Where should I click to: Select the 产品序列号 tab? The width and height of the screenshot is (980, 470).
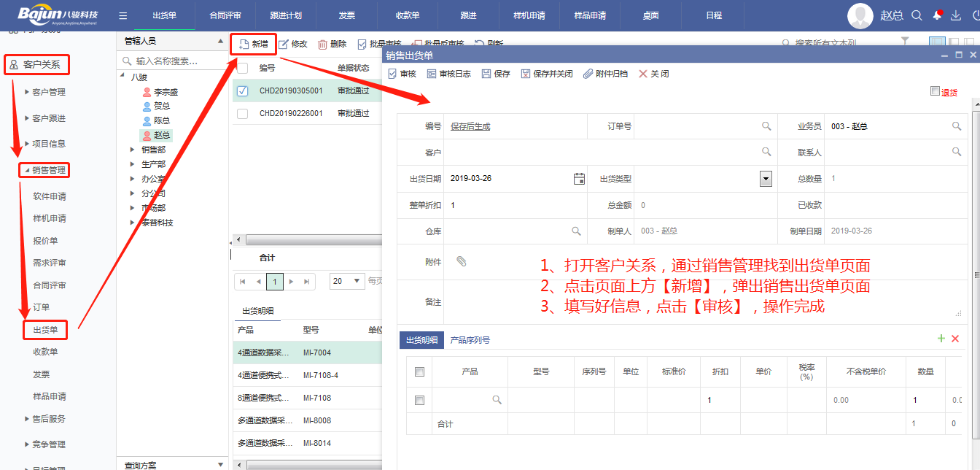coord(470,340)
